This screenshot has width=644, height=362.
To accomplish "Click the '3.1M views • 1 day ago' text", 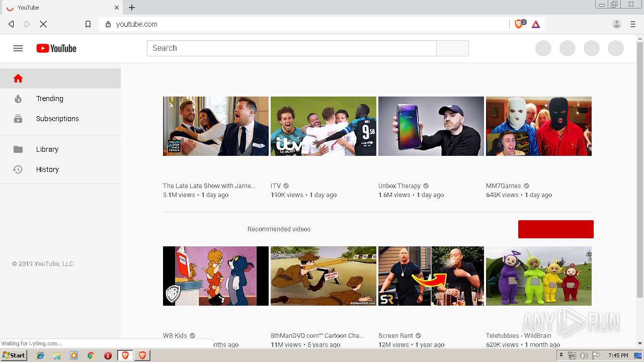I will [196, 195].
